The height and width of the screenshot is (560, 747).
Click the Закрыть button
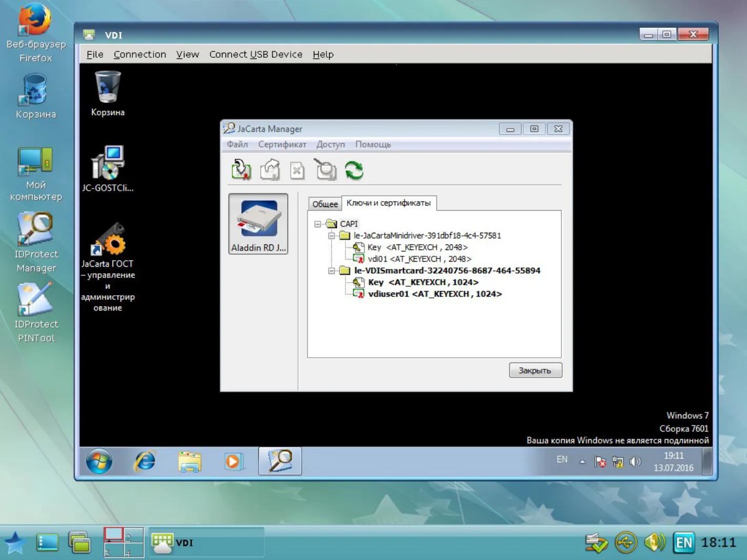click(535, 370)
